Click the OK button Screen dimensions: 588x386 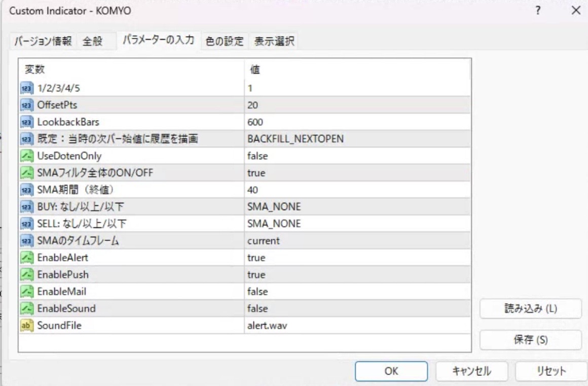pyautogui.click(x=391, y=371)
